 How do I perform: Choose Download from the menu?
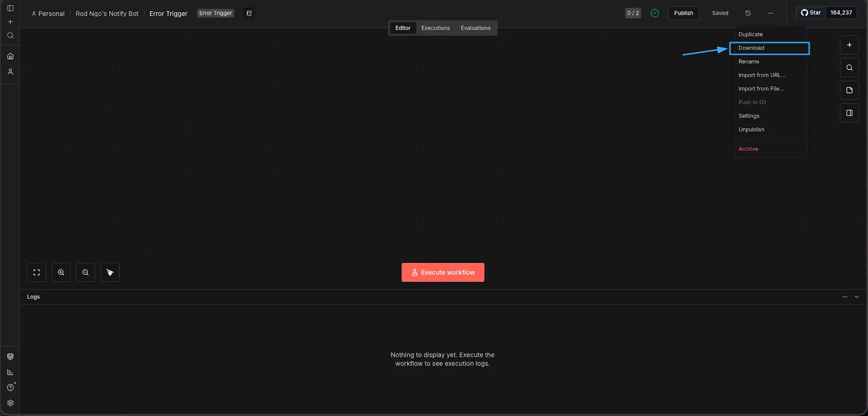tap(770, 48)
